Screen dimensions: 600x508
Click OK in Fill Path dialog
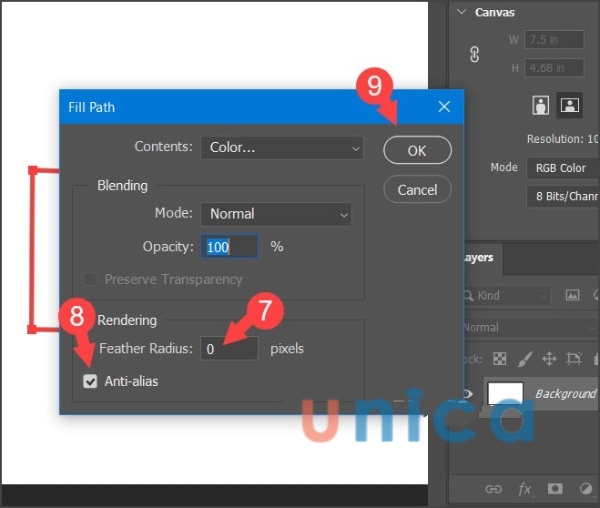pos(417,150)
